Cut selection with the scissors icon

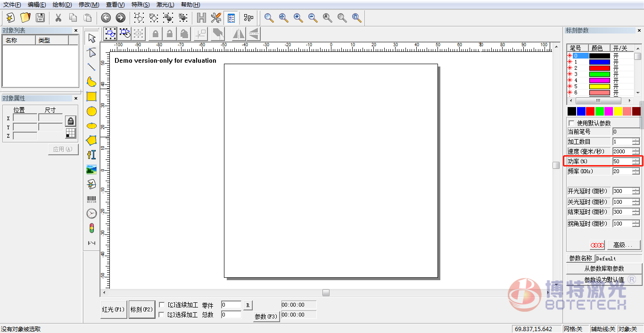[x=58, y=18]
